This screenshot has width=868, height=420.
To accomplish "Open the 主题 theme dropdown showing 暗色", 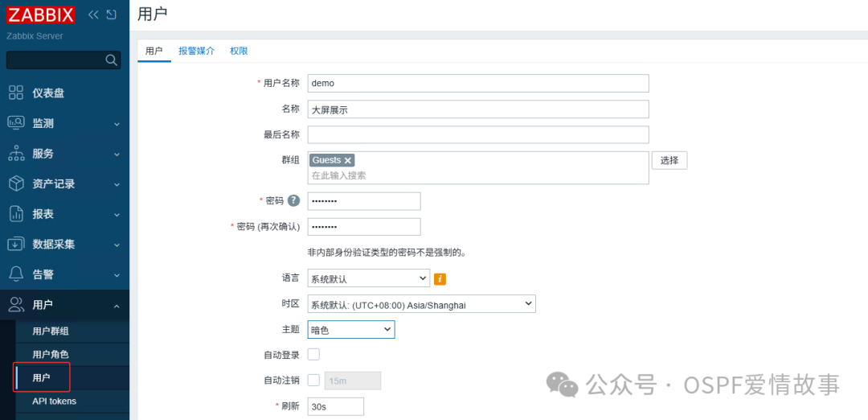I will point(351,330).
